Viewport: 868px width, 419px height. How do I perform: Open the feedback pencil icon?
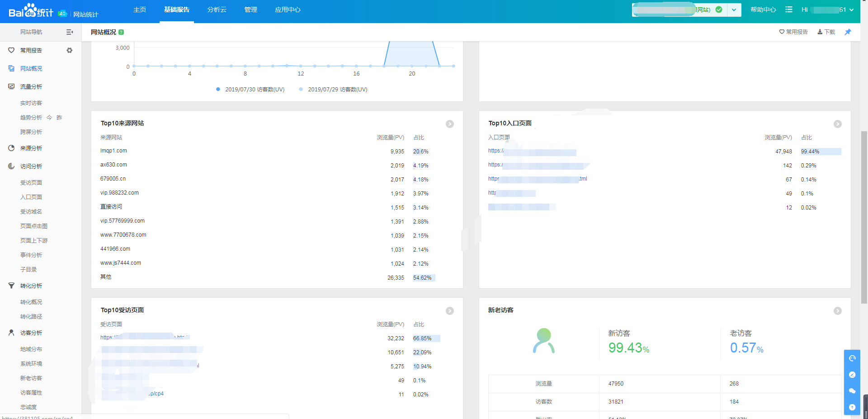point(852,375)
